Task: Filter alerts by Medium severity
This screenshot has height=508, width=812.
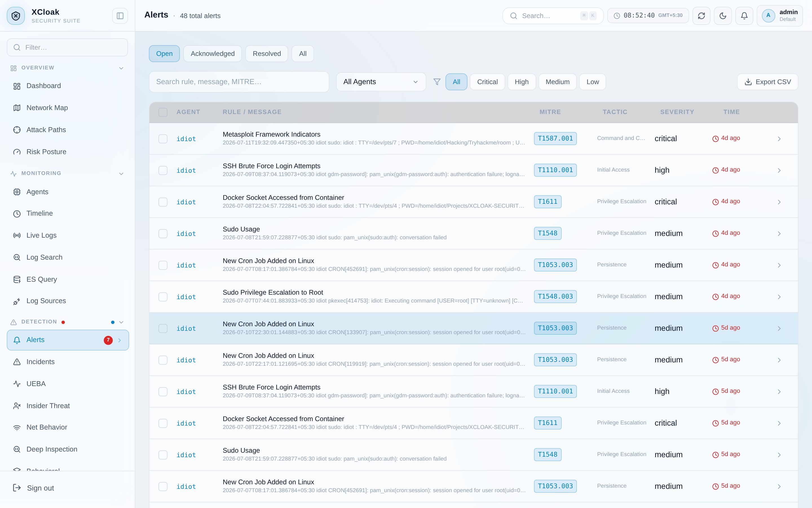Action: (x=557, y=82)
